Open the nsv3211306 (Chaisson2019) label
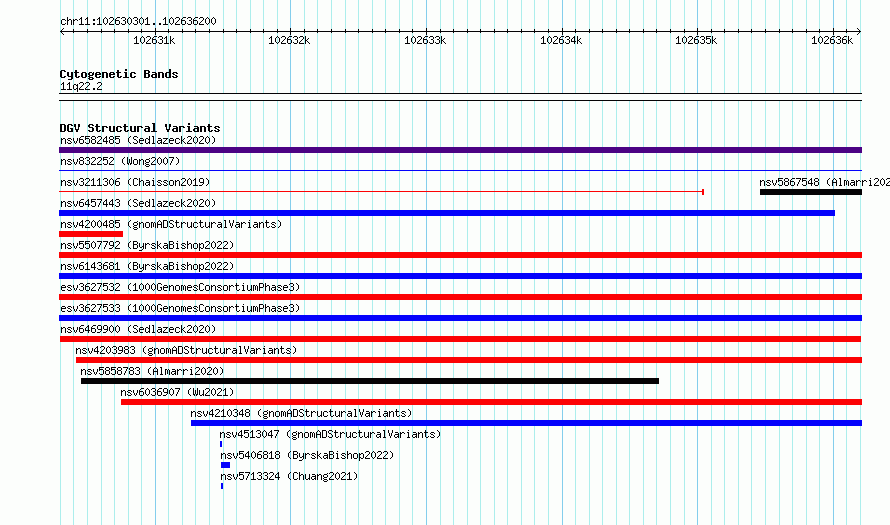 [x=135, y=182]
